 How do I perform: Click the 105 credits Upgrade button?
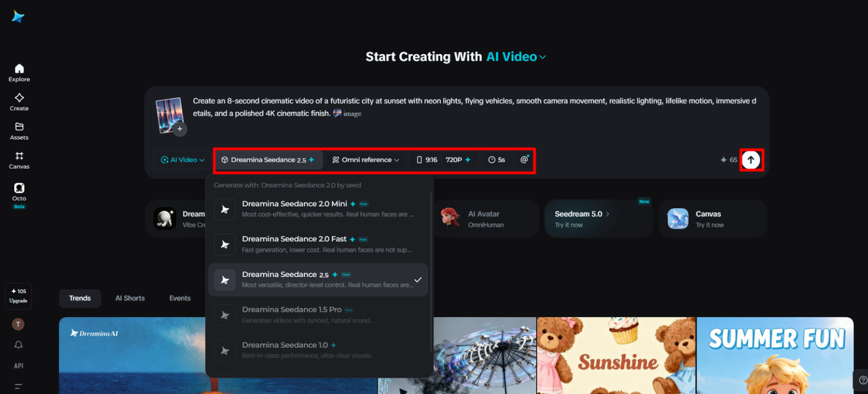(x=18, y=296)
